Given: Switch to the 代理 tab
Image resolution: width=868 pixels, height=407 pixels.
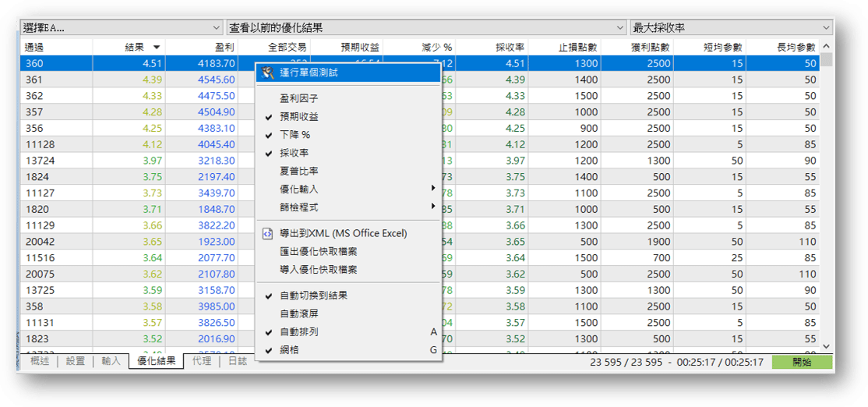Looking at the screenshot, I should (201, 362).
